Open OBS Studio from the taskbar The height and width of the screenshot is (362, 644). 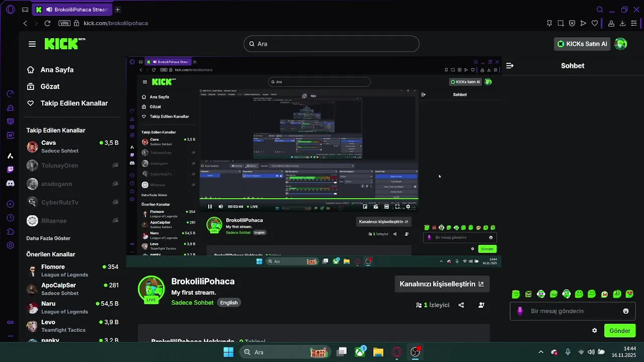(416, 352)
